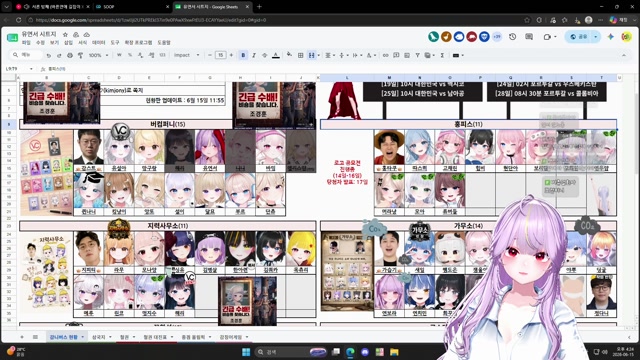Click the insert comment icon
640x360 pixels.
396,55
